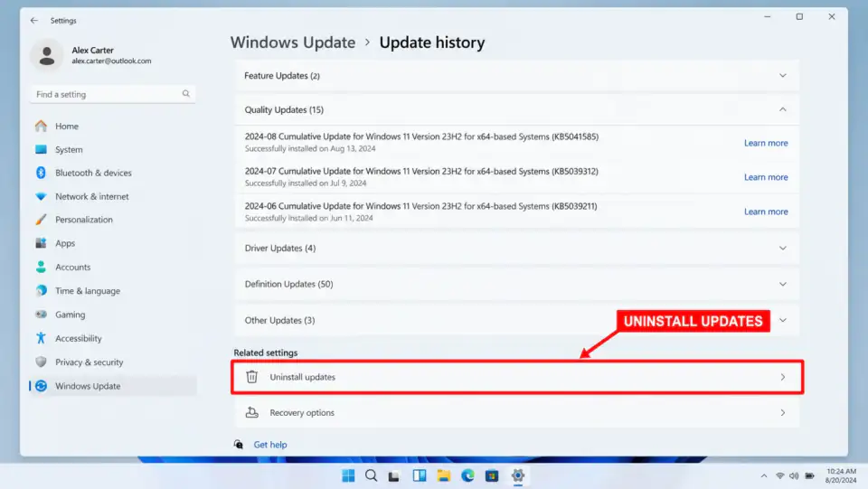Open the chevron on Recovery options row
Viewport: 868px width, 489px height.
click(x=783, y=413)
